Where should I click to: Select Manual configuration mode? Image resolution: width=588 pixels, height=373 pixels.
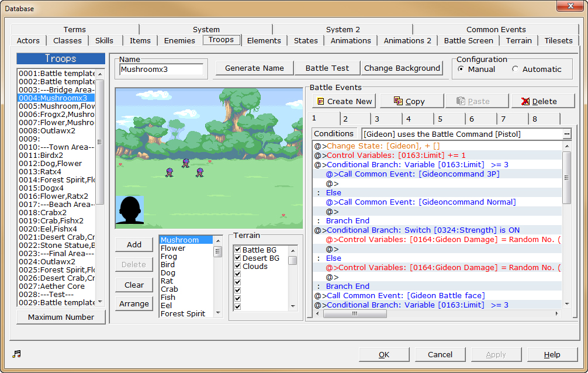pos(462,68)
